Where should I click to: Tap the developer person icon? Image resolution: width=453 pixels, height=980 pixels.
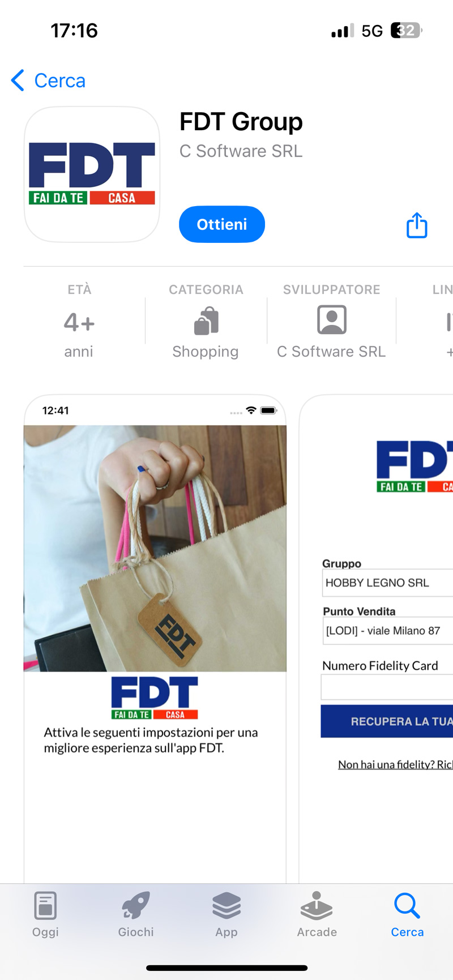coord(331,320)
